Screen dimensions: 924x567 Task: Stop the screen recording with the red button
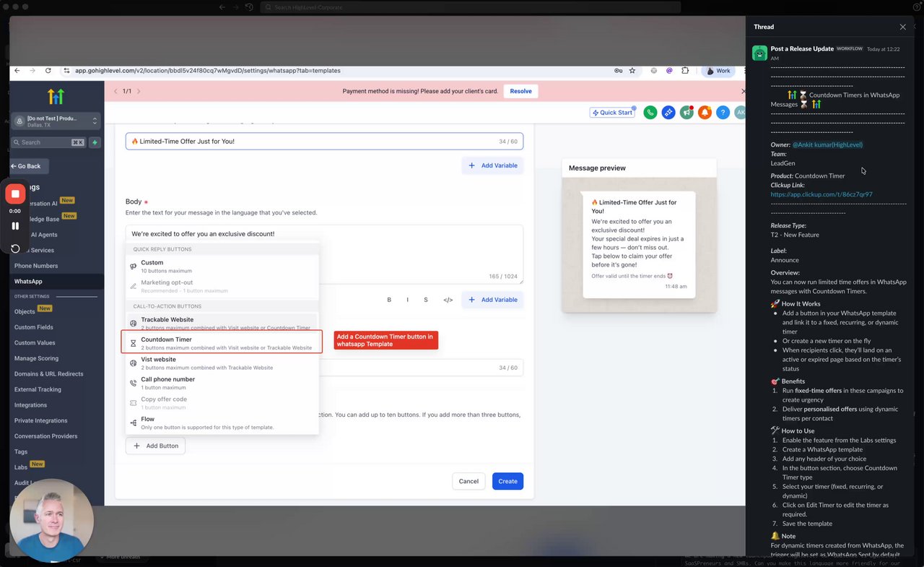click(x=15, y=194)
